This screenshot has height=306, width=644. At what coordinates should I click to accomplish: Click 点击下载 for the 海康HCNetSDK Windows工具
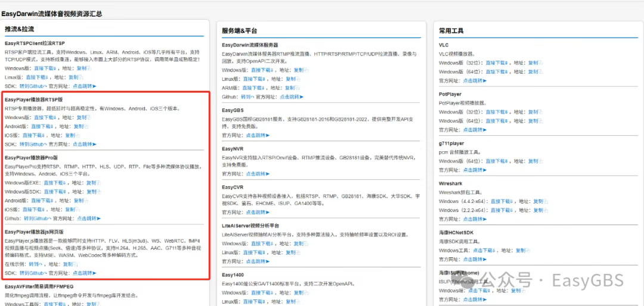tap(485, 251)
